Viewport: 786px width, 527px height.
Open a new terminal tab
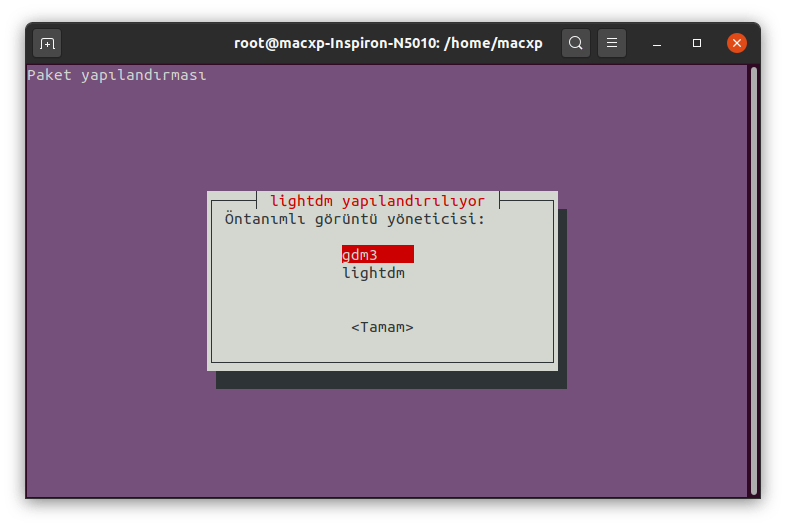(47, 43)
